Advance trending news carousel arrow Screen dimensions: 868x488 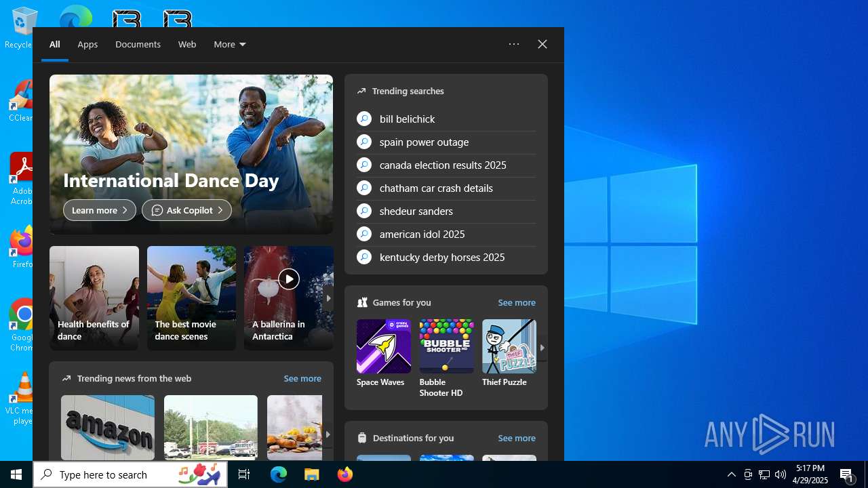coord(328,434)
